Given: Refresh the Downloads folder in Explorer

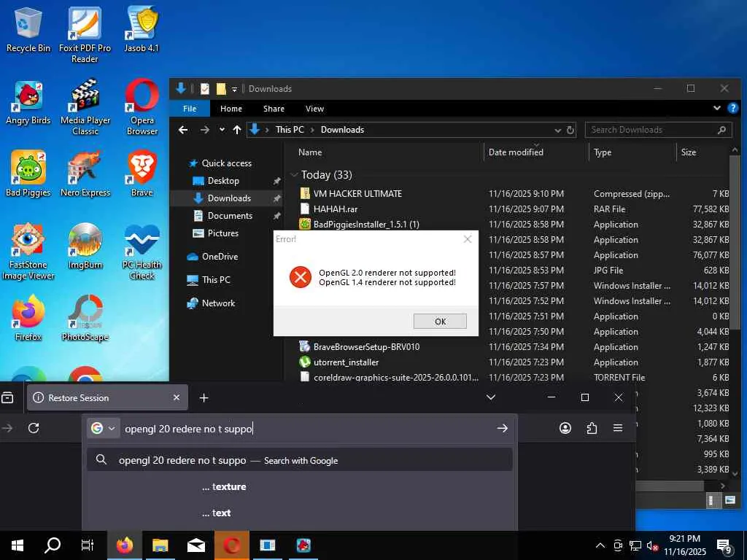Looking at the screenshot, I should pyautogui.click(x=570, y=130).
